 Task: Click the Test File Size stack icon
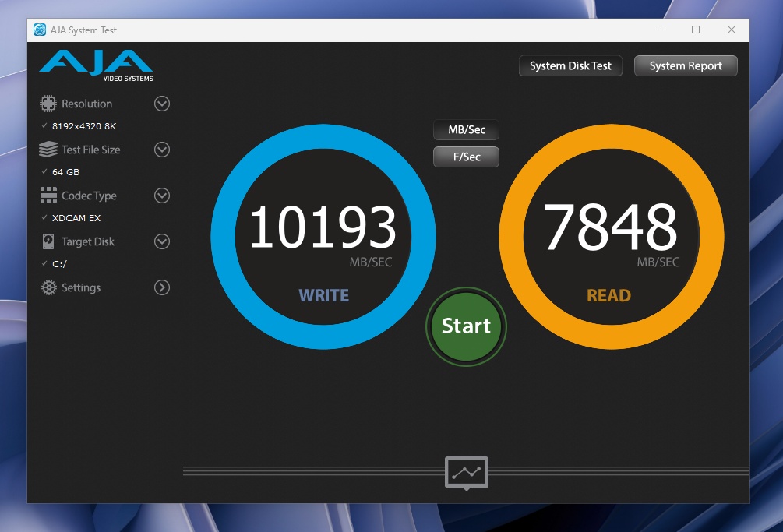coord(48,150)
